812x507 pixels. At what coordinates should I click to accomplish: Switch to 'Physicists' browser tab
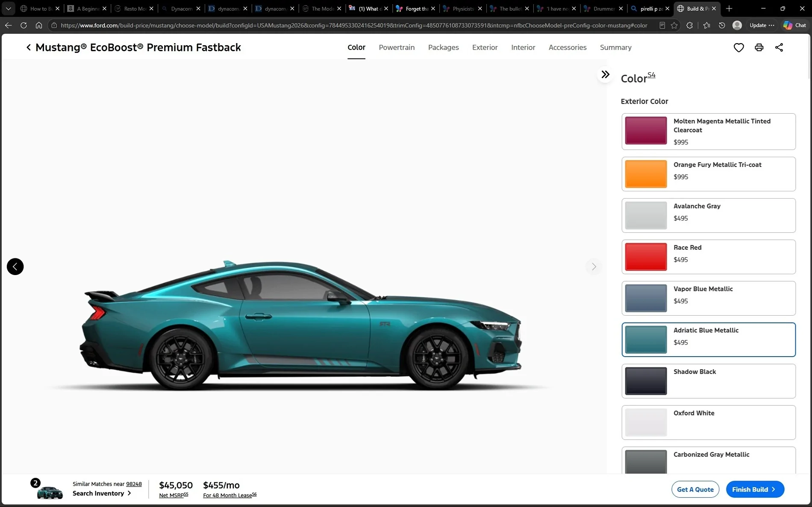pyautogui.click(x=463, y=9)
